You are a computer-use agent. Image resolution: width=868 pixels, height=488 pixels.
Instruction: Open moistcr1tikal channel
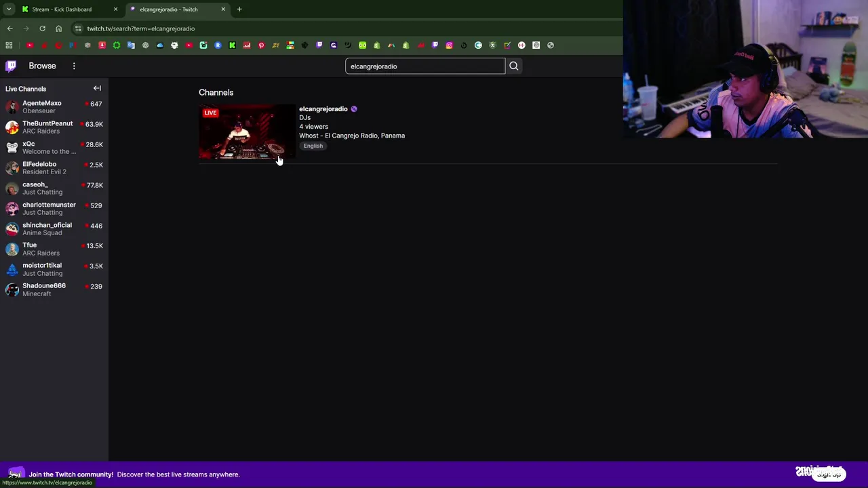coord(54,269)
